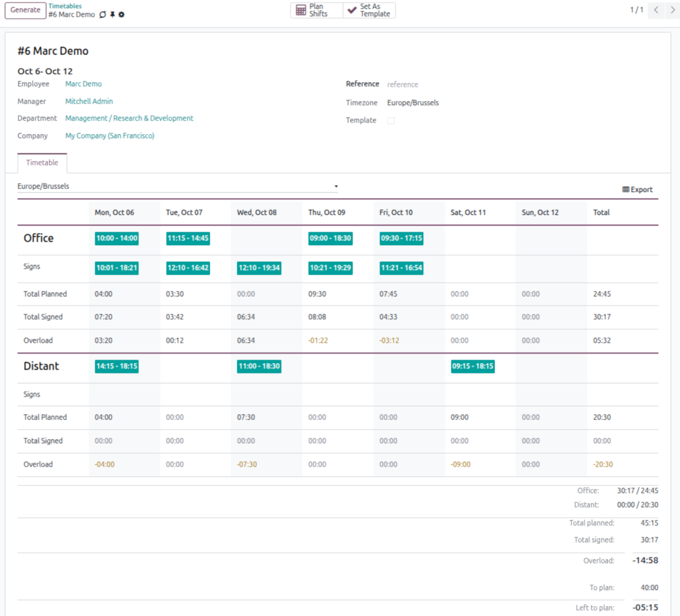Open the Mitchell Admin manager link
The image size is (680, 616).
89,101
